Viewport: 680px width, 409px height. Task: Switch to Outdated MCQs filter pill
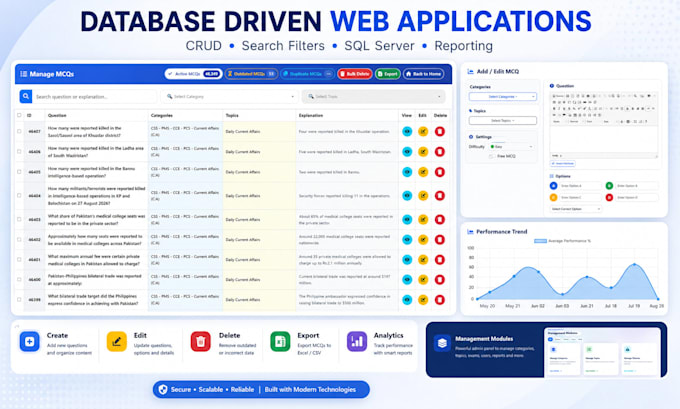tap(251, 74)
